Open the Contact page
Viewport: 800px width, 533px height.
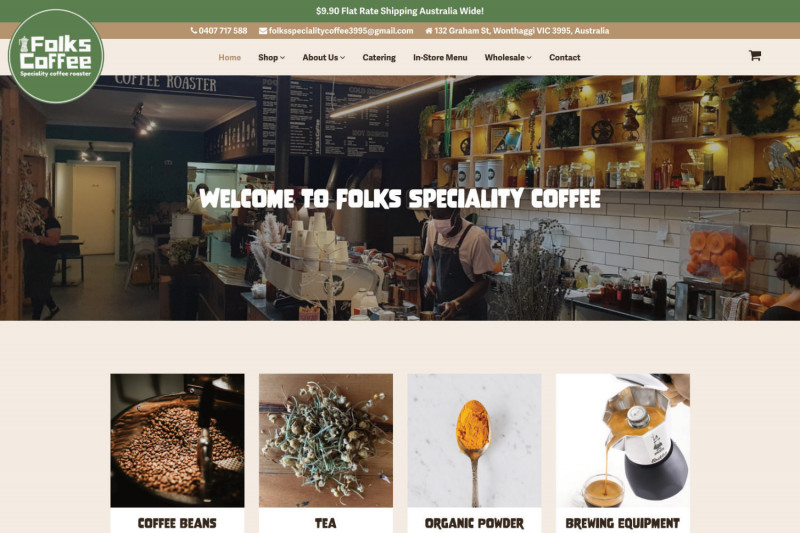[564, 57]
